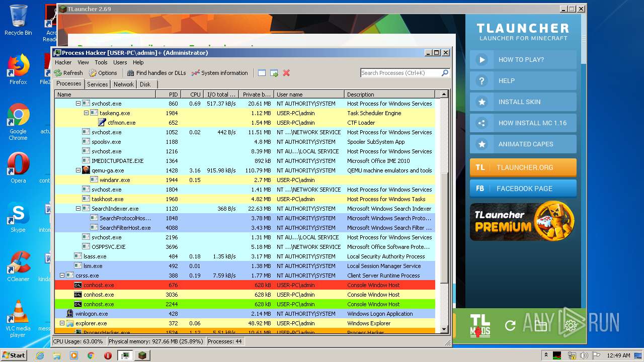Image resolution: width=644 pixels, height=362 pixels.
Task: Click the TLauncher HELP button
Action: 523,80
